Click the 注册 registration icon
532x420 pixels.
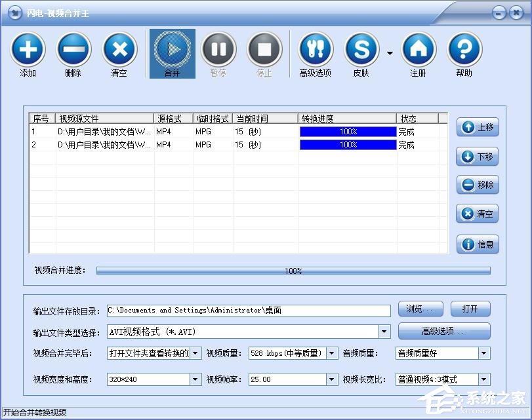click(418, 49)
